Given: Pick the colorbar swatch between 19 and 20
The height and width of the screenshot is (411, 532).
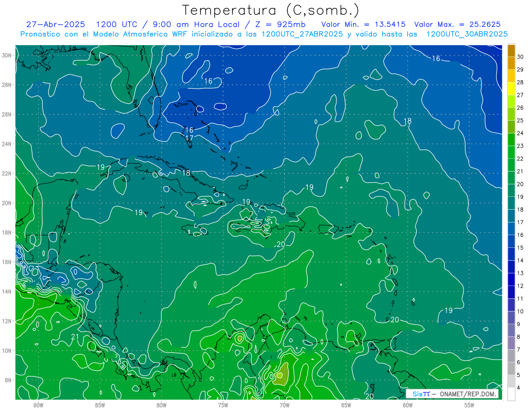Looking at the screenshot, I should 511,191.
